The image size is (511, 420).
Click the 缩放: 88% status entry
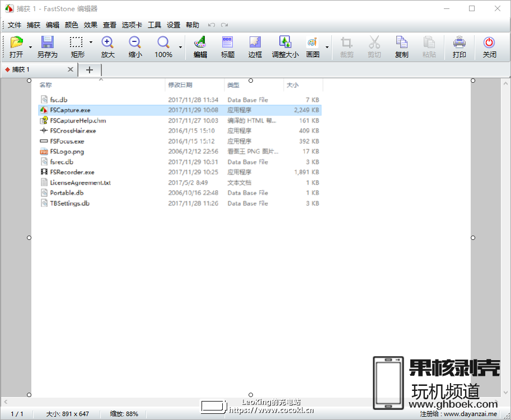pyautogui.click(x=124, y=414)
